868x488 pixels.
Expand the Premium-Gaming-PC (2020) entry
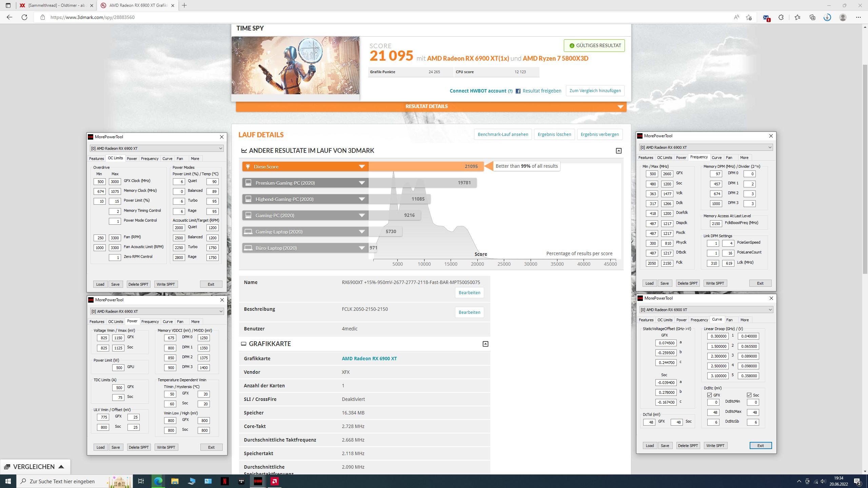[361, 183]
